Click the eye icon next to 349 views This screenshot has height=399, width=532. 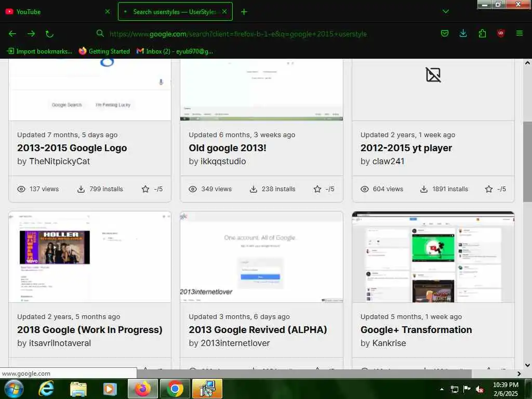[x=193, y=189]
